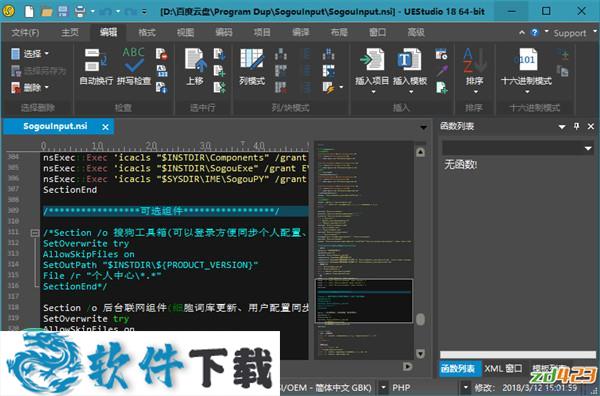
Task: Click the editor scrollbar down arrow
Action: (x=420, y=354)
